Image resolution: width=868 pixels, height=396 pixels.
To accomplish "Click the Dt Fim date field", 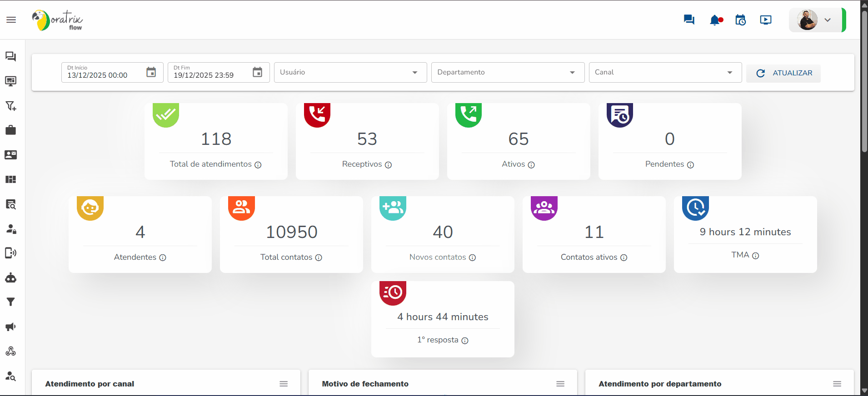I will click(x=209, y=75).
